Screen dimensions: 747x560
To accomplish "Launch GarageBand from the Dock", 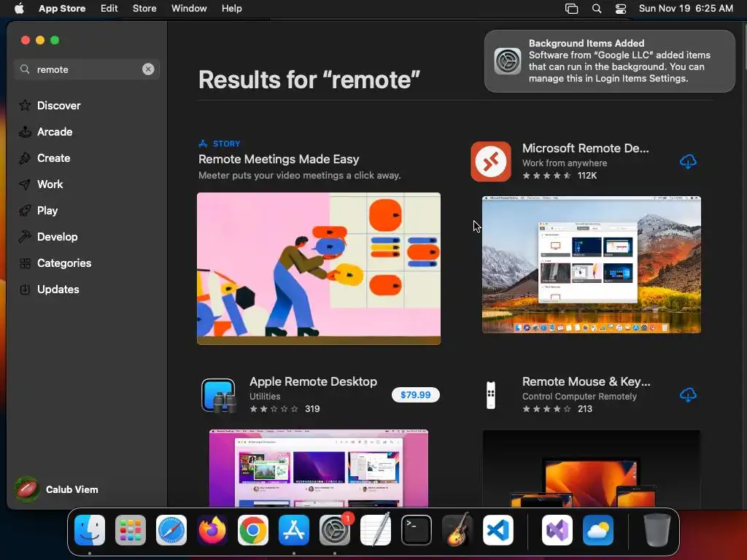I will (457, 530).
